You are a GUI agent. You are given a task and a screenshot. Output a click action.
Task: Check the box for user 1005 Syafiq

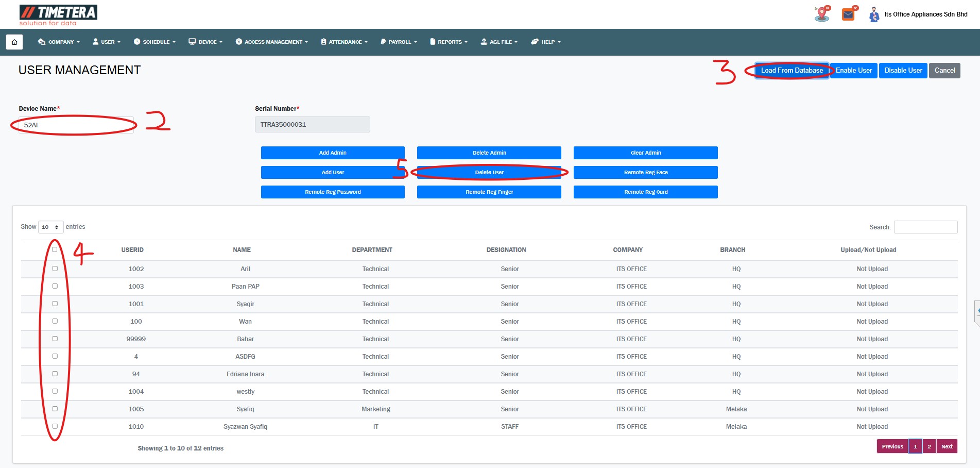(55, 409)
